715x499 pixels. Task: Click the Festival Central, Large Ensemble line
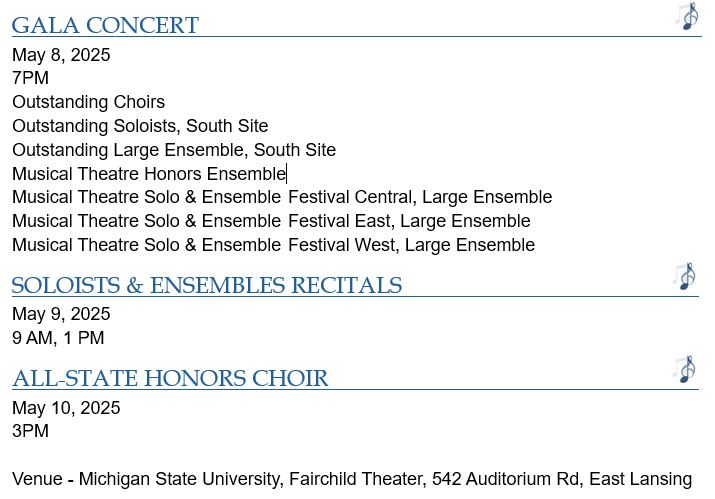point(282,197)
